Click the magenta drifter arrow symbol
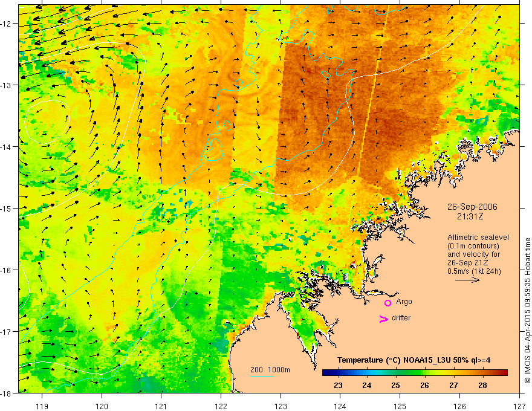This screenshot has width=532, height=411. click(x=383, y=319)
